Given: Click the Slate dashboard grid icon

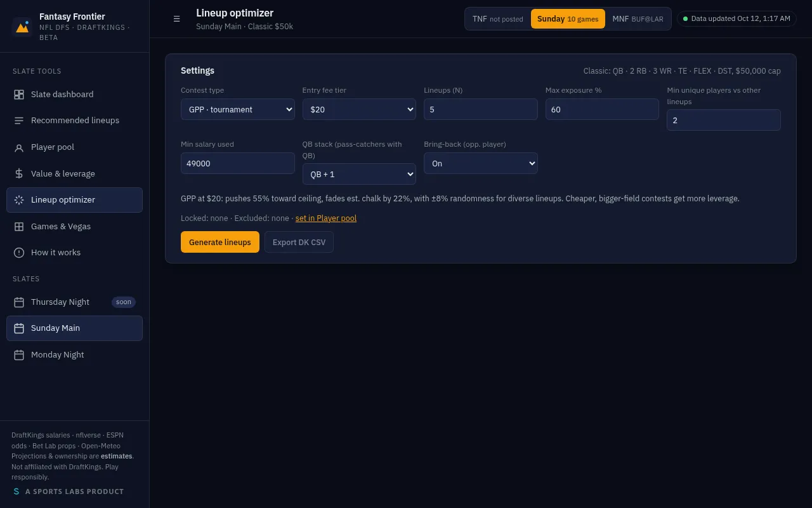Looking at the screenshot, I should (19, 95).
